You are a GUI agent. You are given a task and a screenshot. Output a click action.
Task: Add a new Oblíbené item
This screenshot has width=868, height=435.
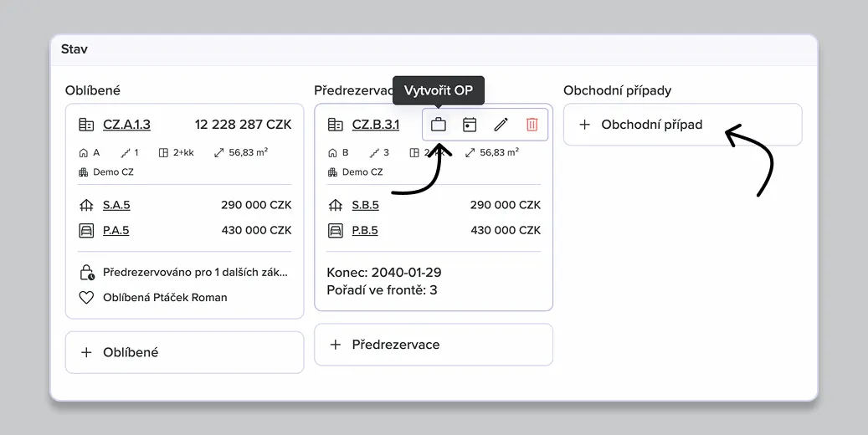(184, 352)
